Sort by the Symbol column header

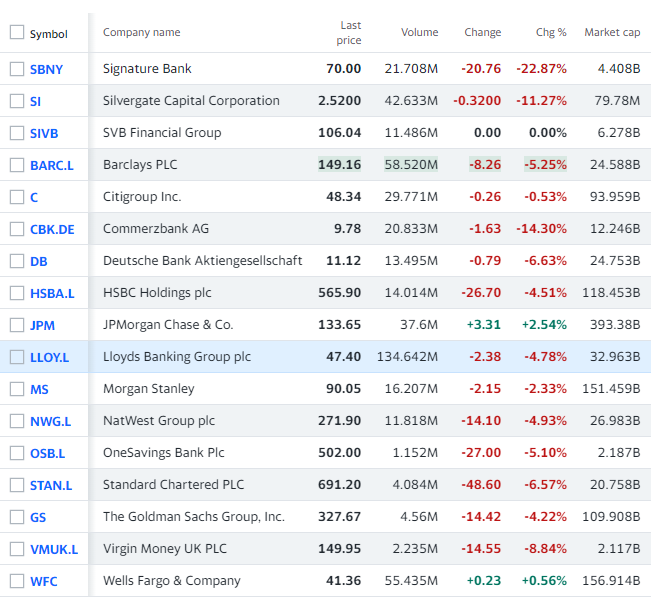pos(49,34)
